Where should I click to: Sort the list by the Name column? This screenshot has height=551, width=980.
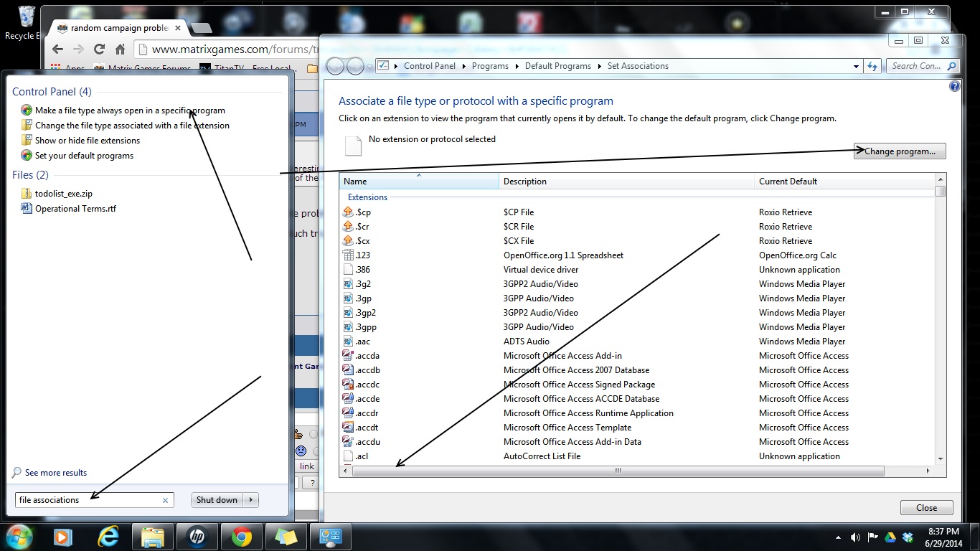pos(419,182)
